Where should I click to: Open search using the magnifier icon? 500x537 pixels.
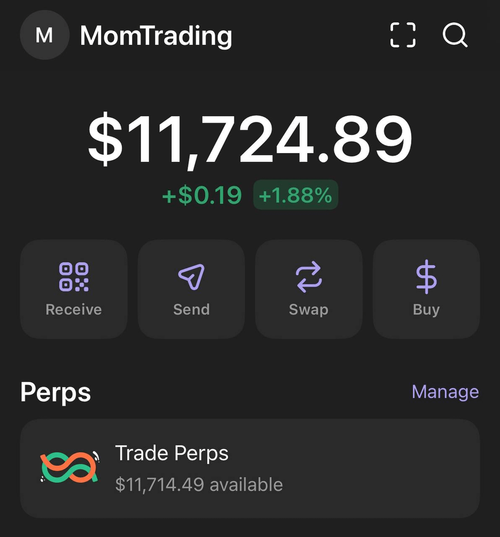455,35
